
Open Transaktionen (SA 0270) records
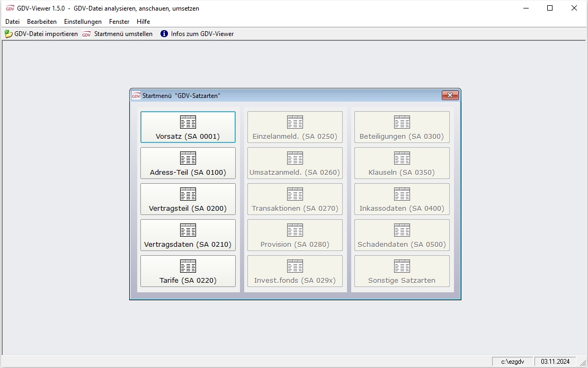295,199
